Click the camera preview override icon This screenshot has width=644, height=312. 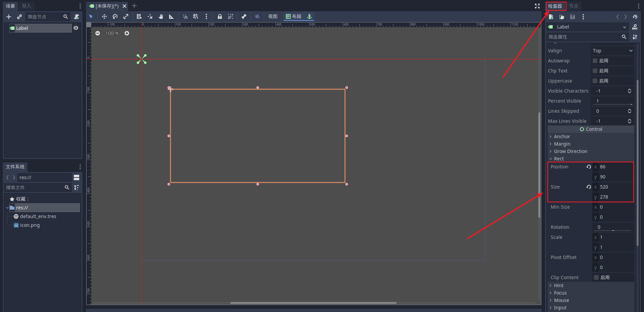click(257, 16)
